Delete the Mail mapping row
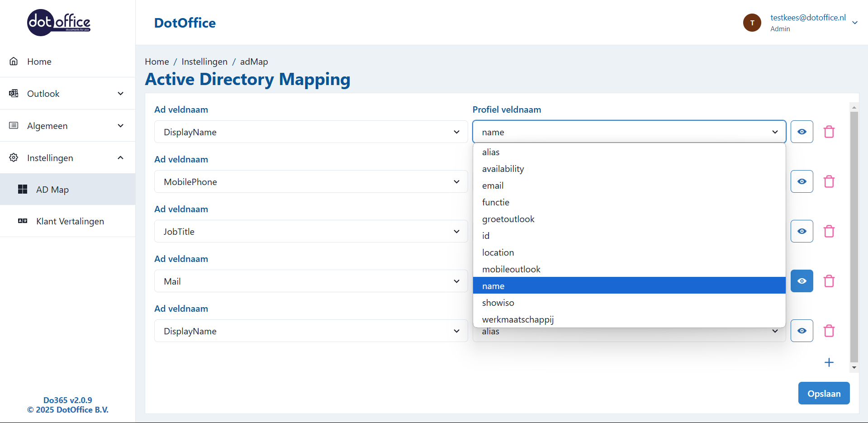 coord(829,281)
